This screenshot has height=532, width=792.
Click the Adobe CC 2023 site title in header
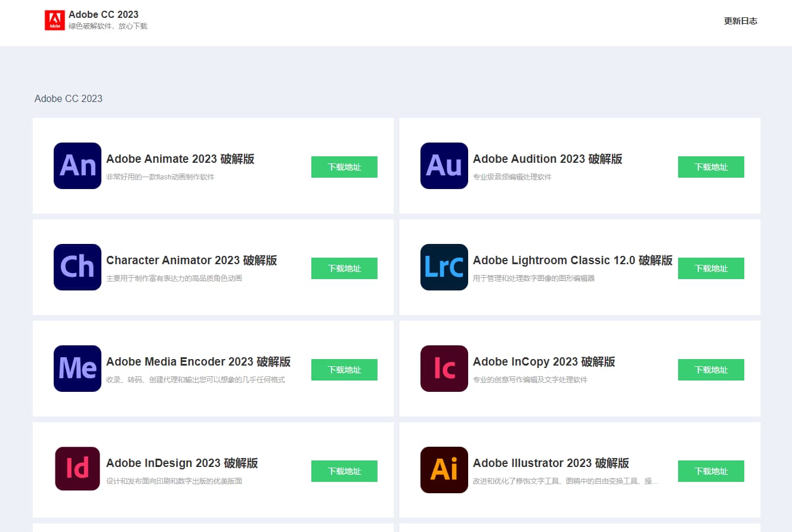(x=104, y=14)
